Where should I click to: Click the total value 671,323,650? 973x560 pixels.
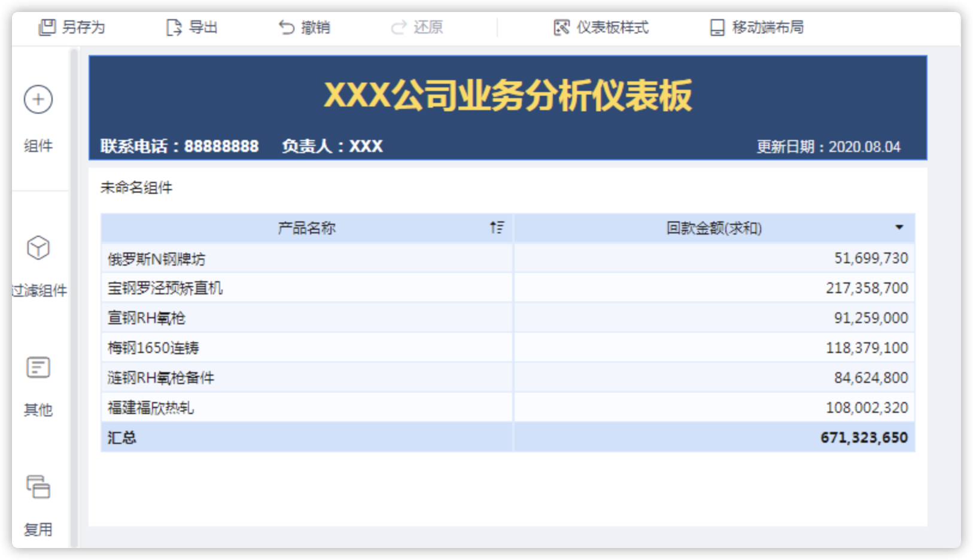(863, 438)
